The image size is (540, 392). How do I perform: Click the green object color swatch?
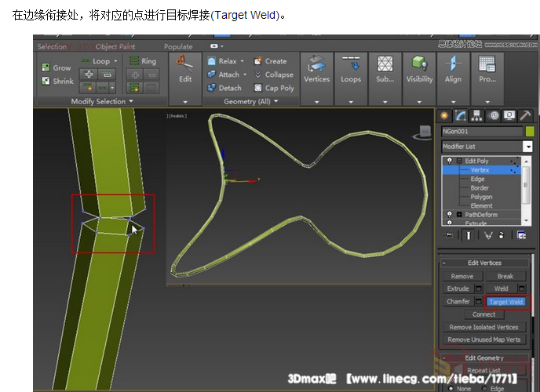pyautogui.click(x=530, y=132)
